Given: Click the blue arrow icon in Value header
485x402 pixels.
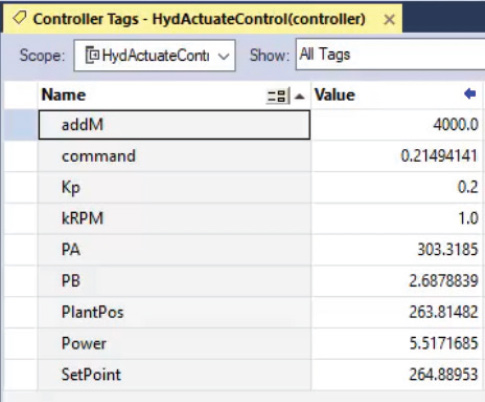Looking at the screenshot, I should (x=470, y=94).
